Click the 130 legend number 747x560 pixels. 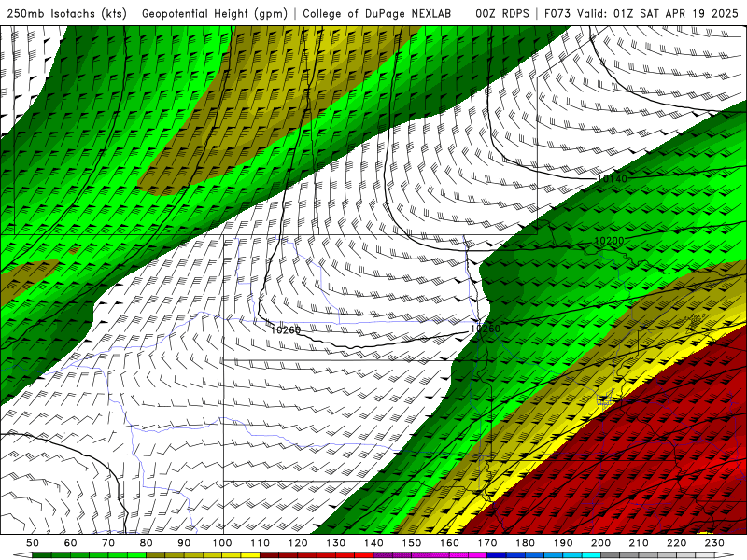coord(336,543)
